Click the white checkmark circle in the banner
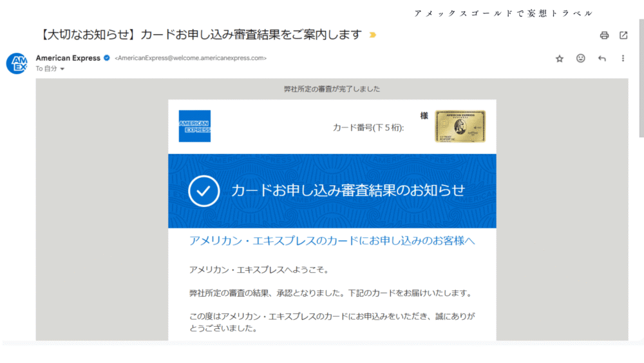Image resolution: width=644 pixels, height=363 pixels. [204, 191]
